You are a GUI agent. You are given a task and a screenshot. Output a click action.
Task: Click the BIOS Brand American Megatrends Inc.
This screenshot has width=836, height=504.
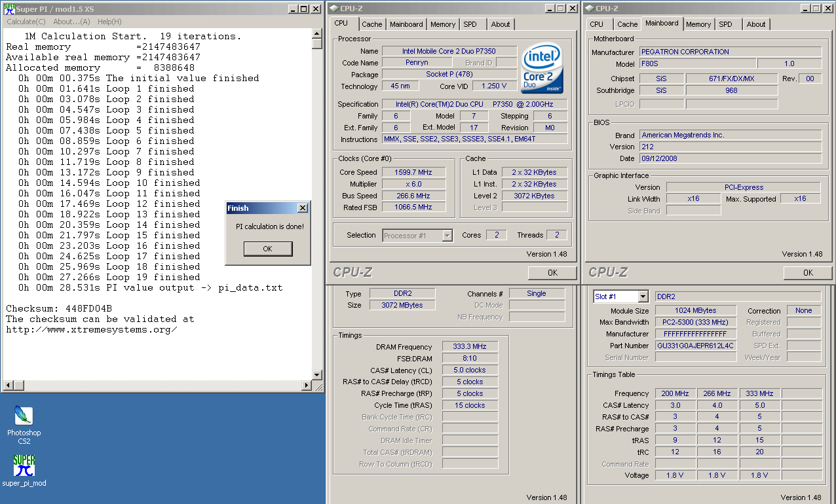pos(731,135)
